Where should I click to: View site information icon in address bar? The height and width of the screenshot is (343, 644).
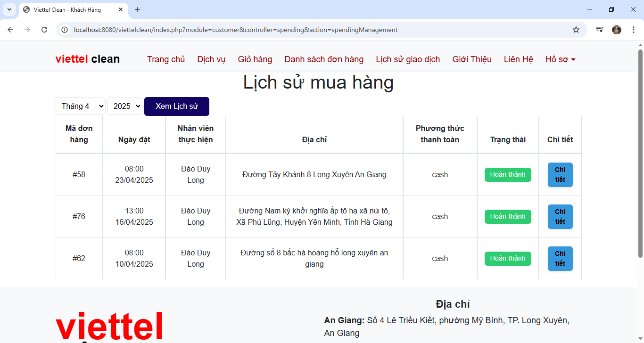pos(65,30)
